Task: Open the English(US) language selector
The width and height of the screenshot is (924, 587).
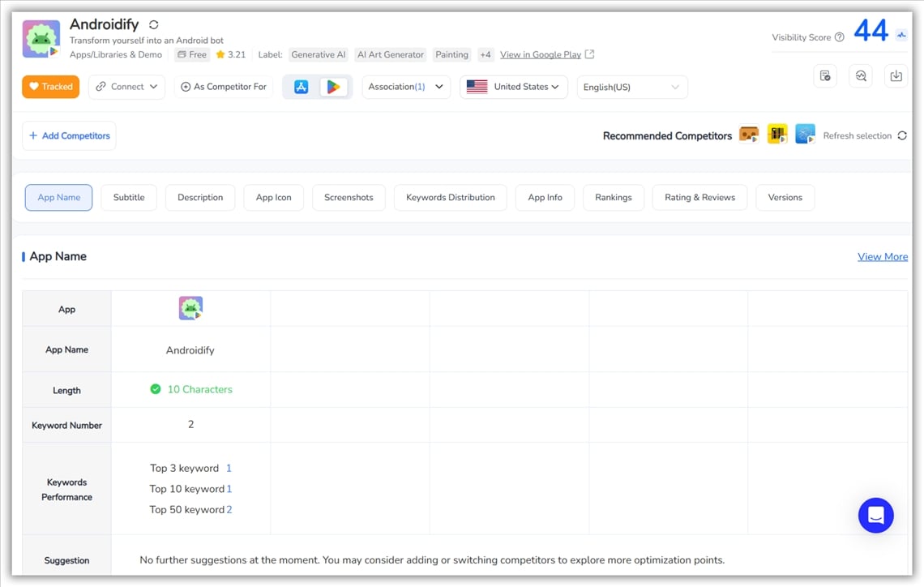Action: tap(631, 87)
